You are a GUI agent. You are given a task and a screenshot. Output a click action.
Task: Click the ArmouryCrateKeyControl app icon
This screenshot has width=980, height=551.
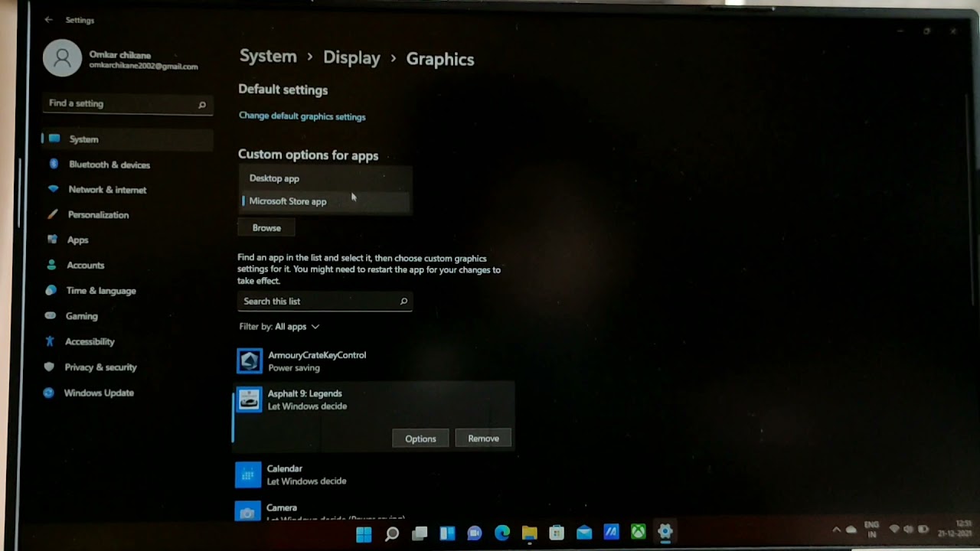coord(250,361)
